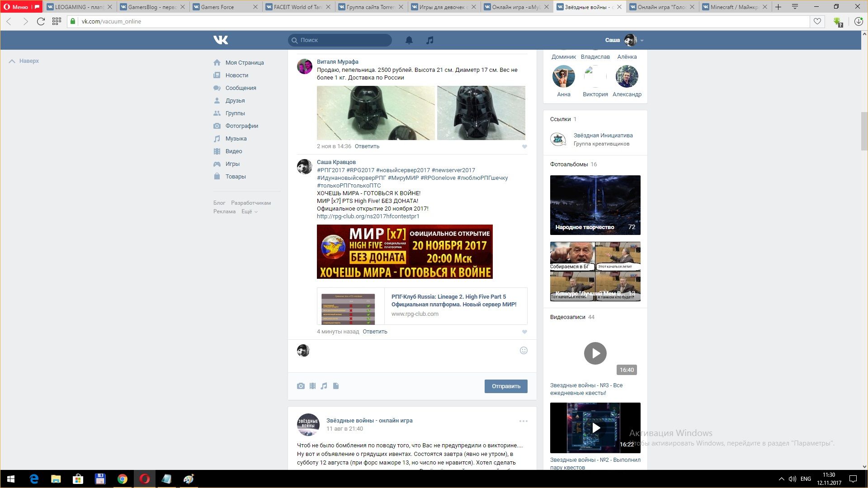Open music note icon in VK header
The width and height of the screenshot is (868, 488).
point(430,40)
